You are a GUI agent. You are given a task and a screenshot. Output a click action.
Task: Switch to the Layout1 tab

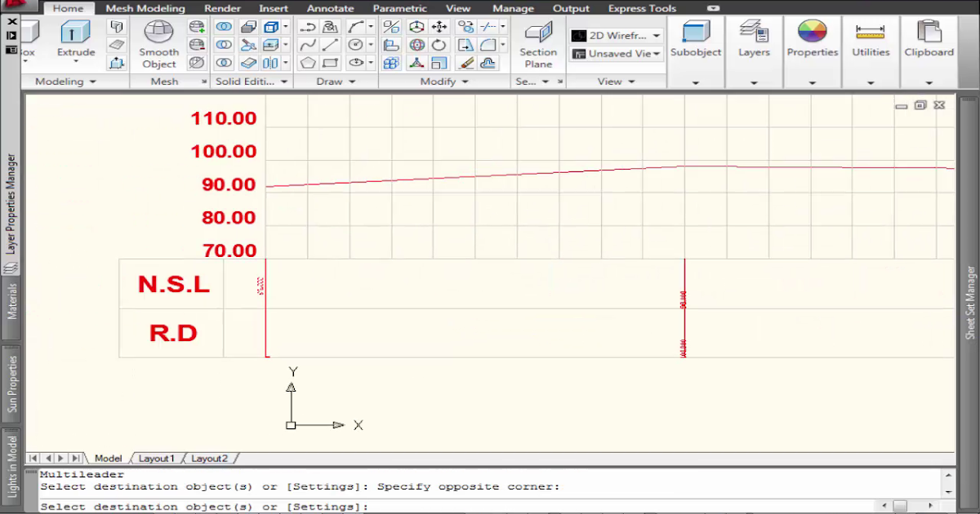pos(155,458)
